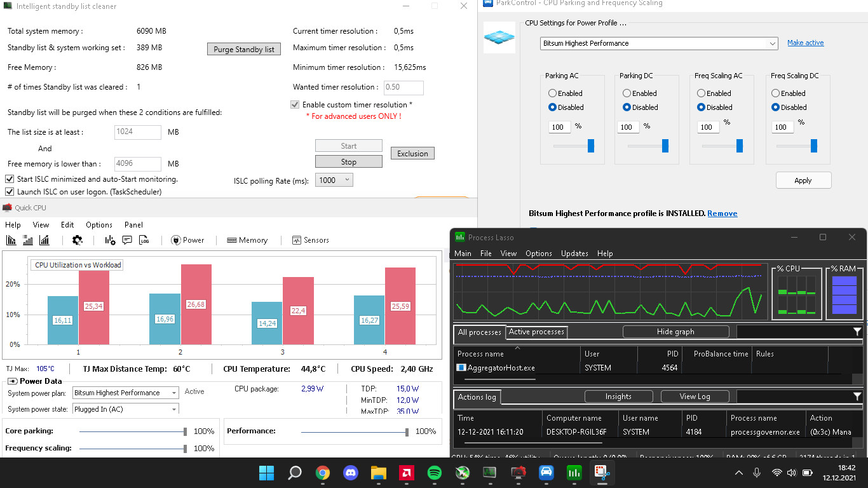Viewport: 868px width, 488px height.
Task: Select Enabled under Parking AC
Action: point(552,93)
